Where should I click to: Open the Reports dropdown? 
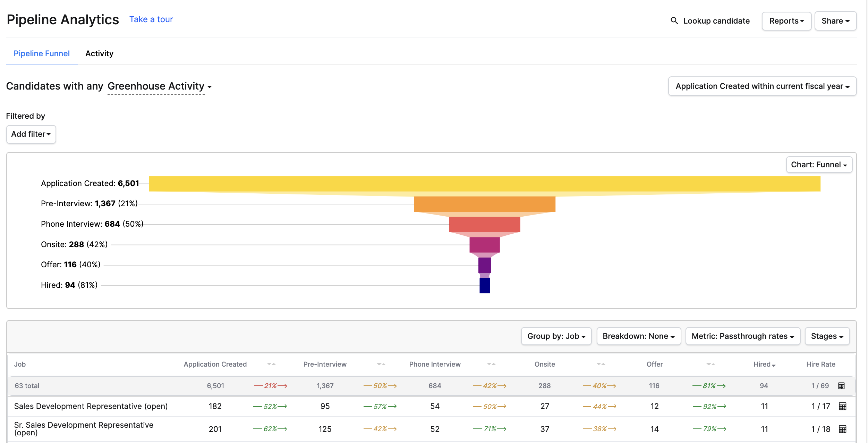click(x=786, y=21)
